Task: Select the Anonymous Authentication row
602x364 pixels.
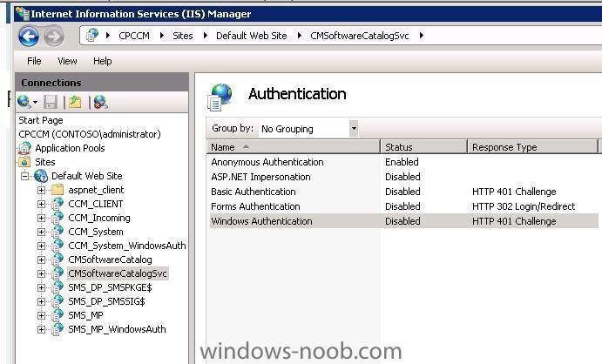Action: click(x=404, y=162)
